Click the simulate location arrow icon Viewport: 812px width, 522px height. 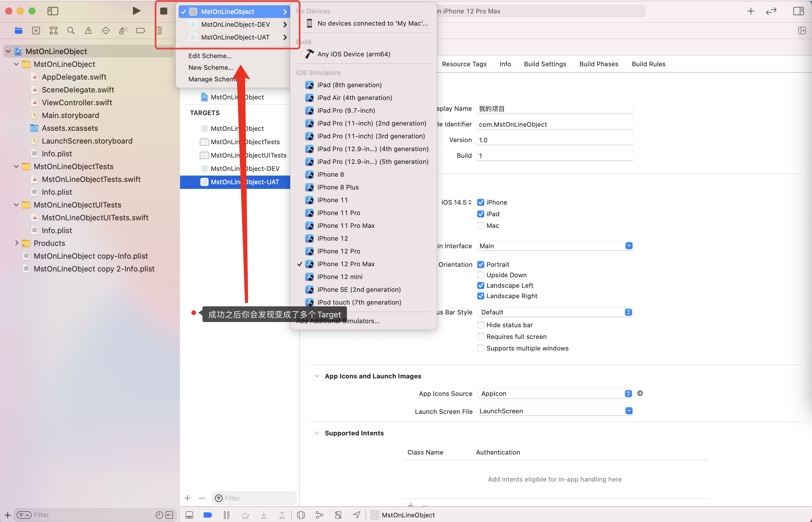point(357,515)
